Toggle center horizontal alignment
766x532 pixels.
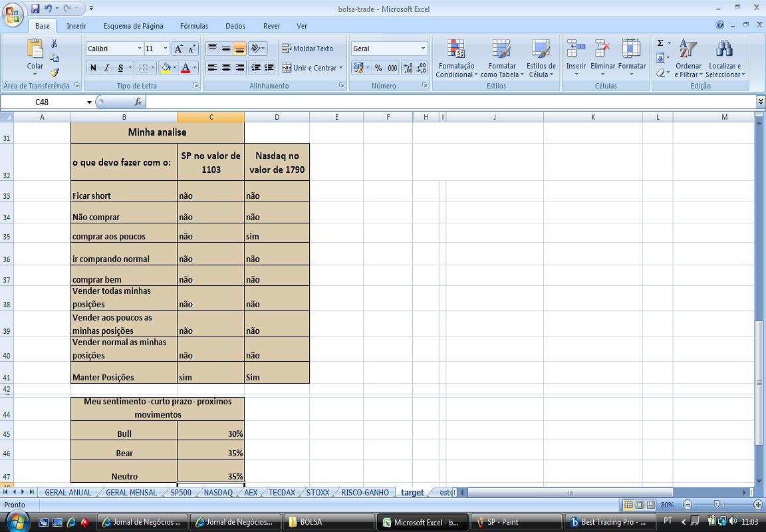226,68
